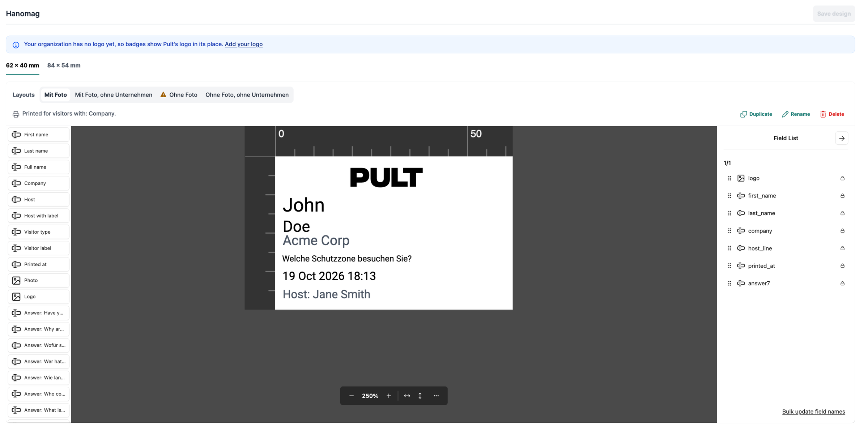The height and width of the screenshot is (426, 868).
Task: Select the host_line row in Field List
Action: click(786, 248)
